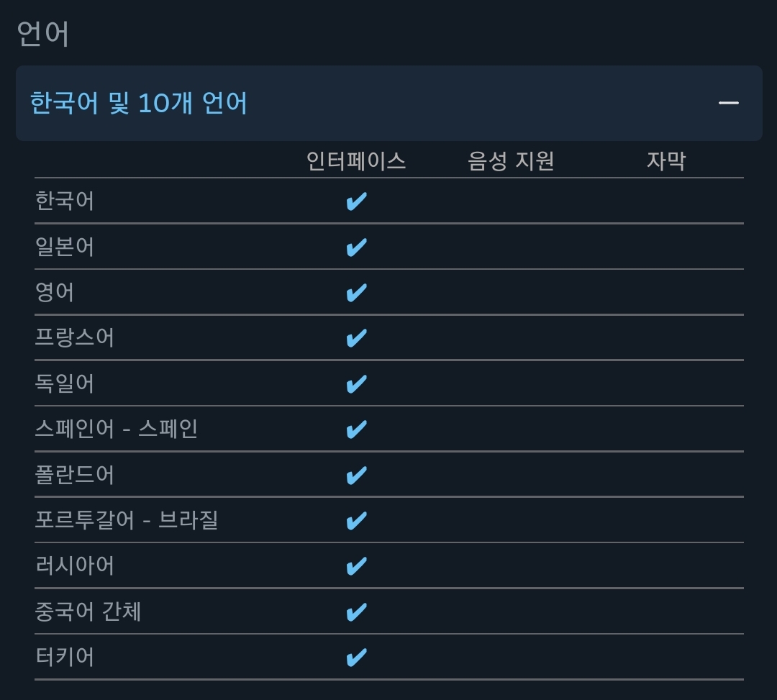Viewport: 777px width, 700px height.
Task: Click the 일본어 interface checkmark
Action: (356, 247)
